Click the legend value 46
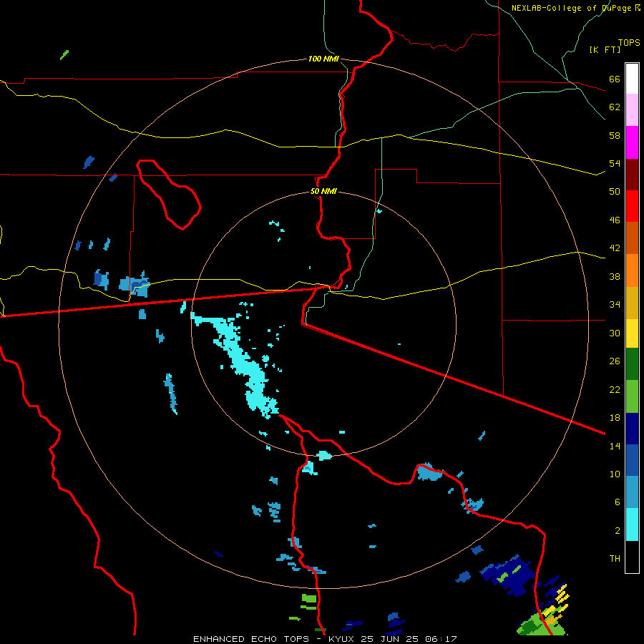This screenshot has width=644, height=644. pyautogui.click(x=615, y=220)
